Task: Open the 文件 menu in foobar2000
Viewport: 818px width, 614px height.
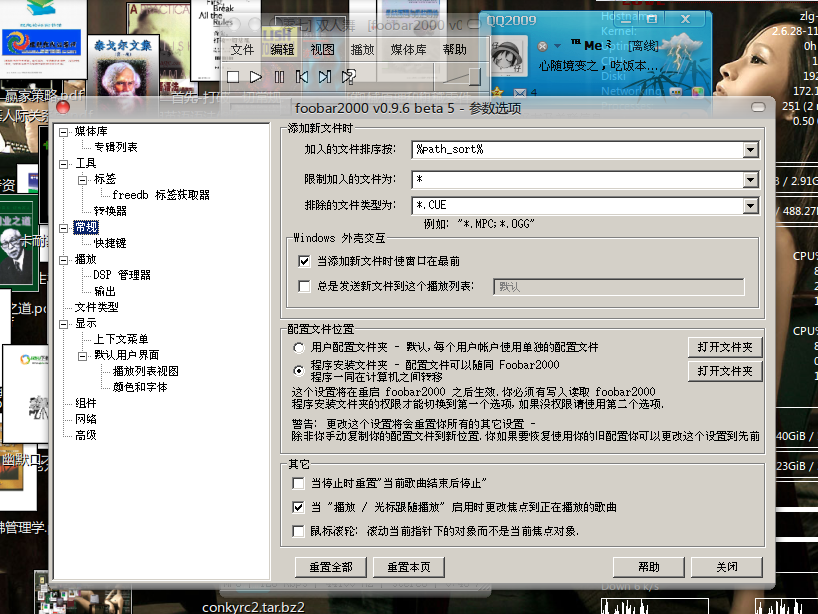Action: coord(242,50)
